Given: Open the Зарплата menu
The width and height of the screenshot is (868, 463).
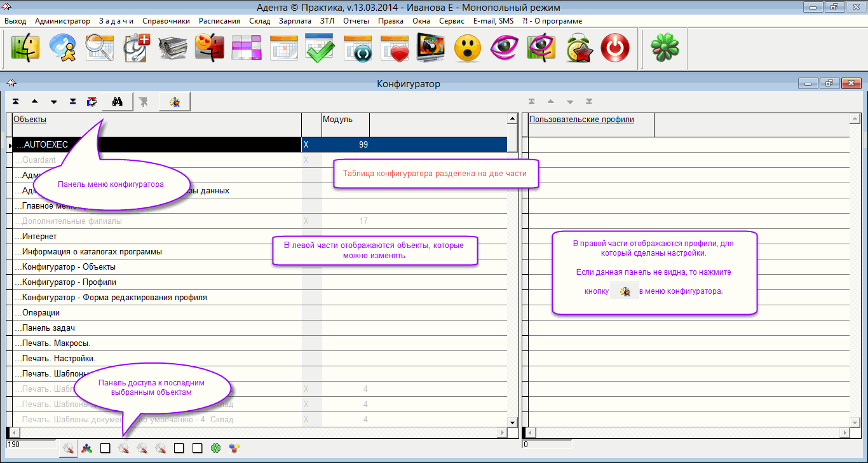Looking at the screenshot, I should 295,21.
